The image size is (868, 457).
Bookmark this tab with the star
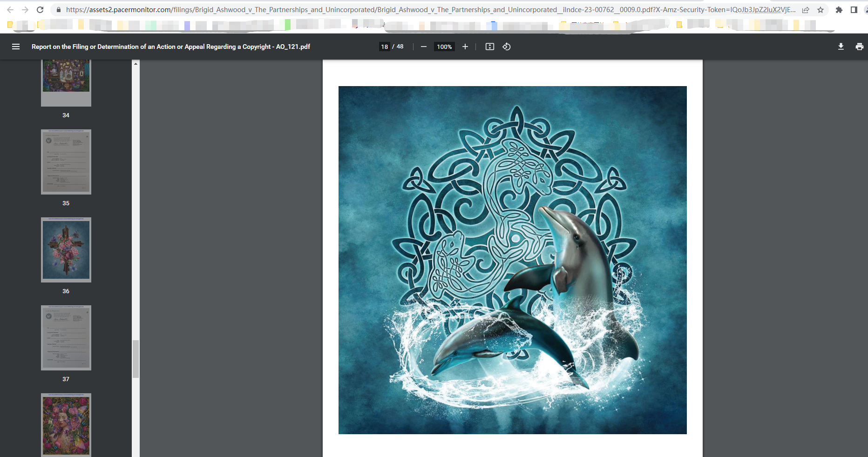click(x=821, y=10)
